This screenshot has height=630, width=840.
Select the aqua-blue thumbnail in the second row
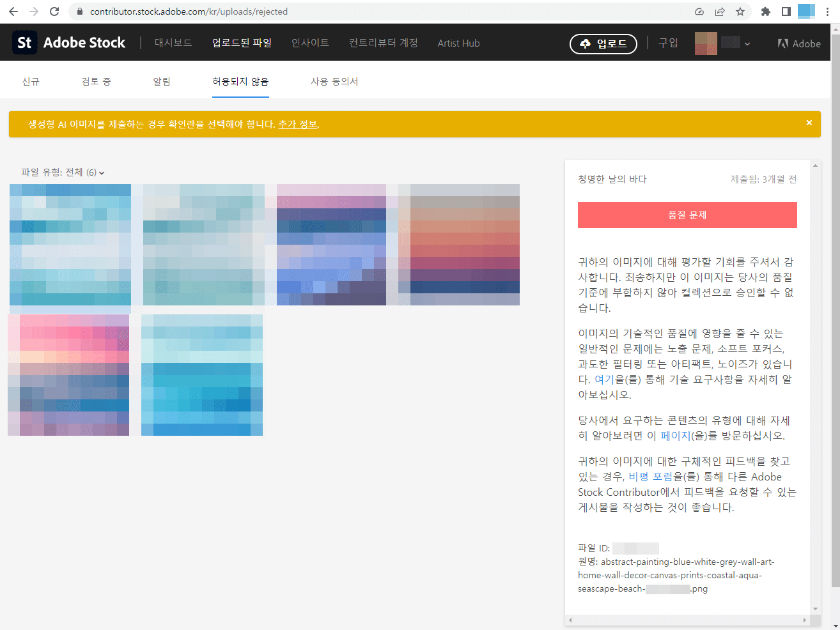(x=202, y=375)
